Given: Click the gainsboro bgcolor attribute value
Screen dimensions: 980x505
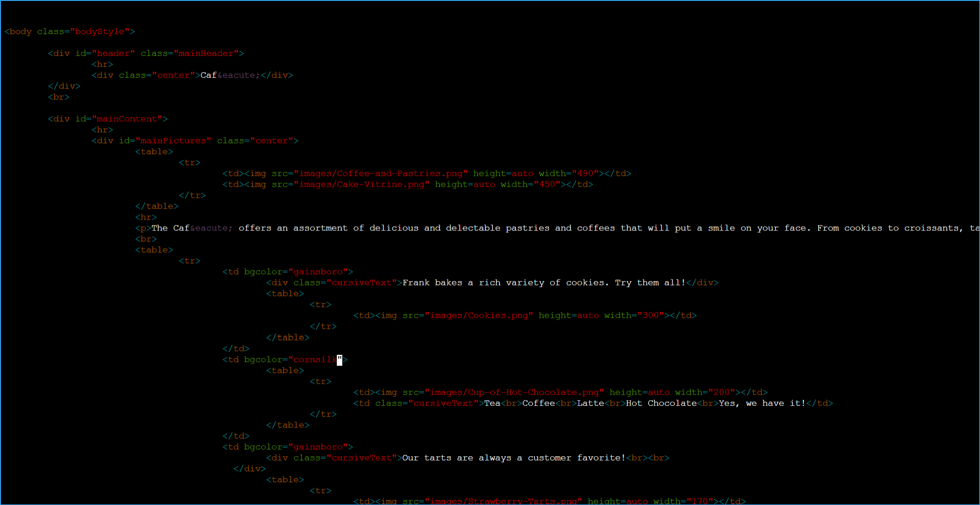Looking at the screenshot, I should point(318,271).
